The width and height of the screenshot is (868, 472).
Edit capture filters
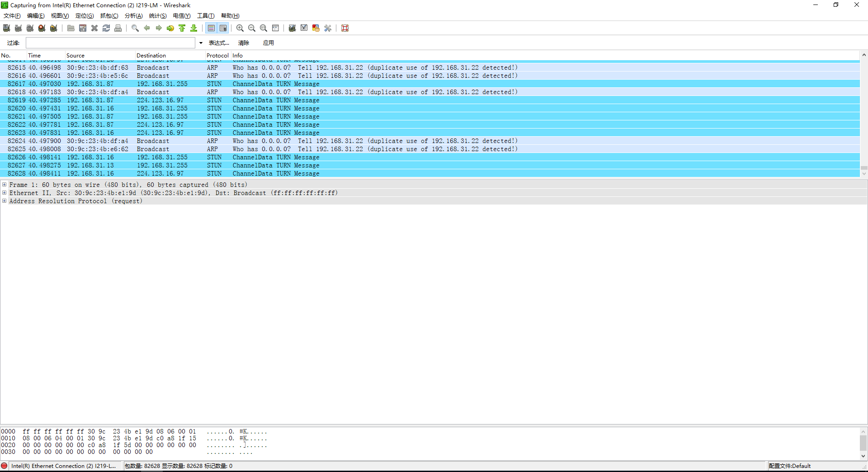292,28
